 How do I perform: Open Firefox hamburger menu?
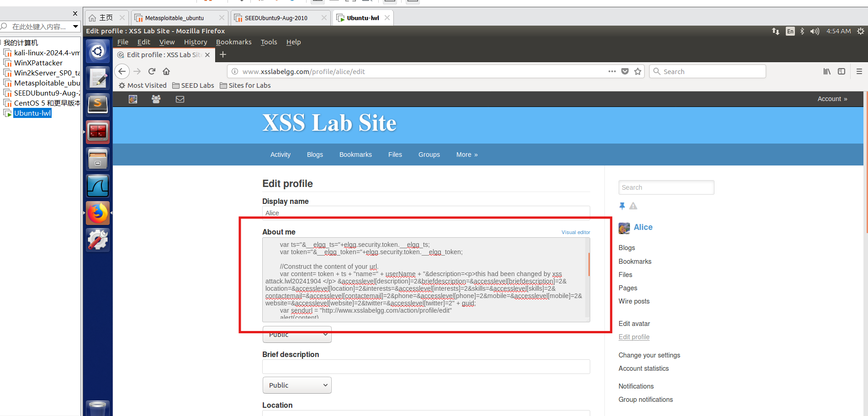(x=859, y=71)
